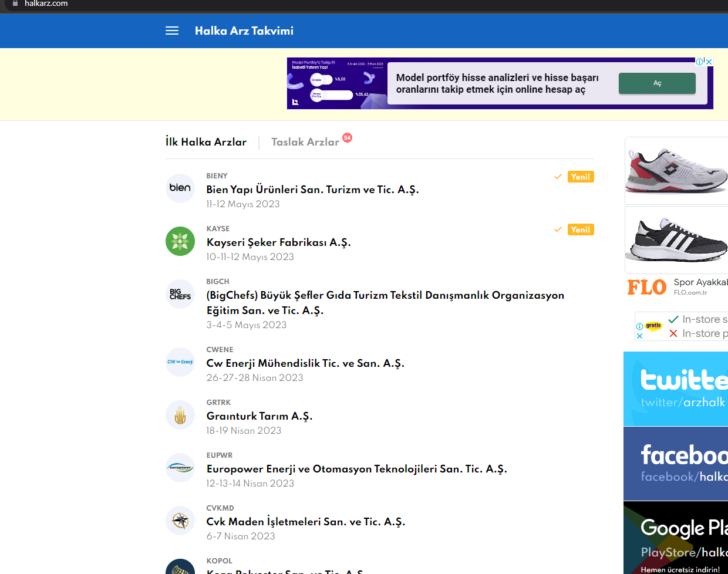The height and width of the screenshot is (574, 728).
Task: Click the checkmark icon on KAYSE row
Action: point(558,229)
